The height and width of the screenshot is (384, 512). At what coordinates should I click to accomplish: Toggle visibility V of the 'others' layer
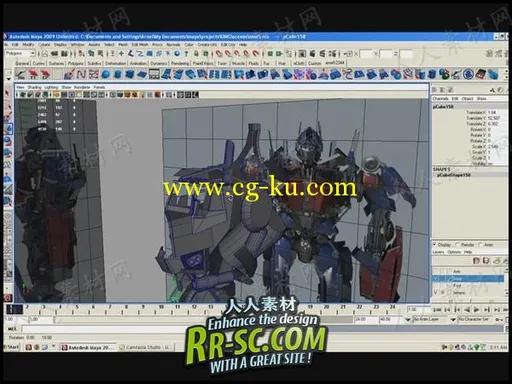coord(435,293)
